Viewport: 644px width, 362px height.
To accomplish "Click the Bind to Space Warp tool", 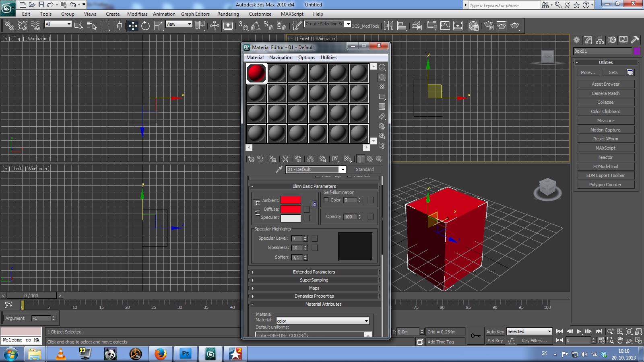I will click(35, 26).
